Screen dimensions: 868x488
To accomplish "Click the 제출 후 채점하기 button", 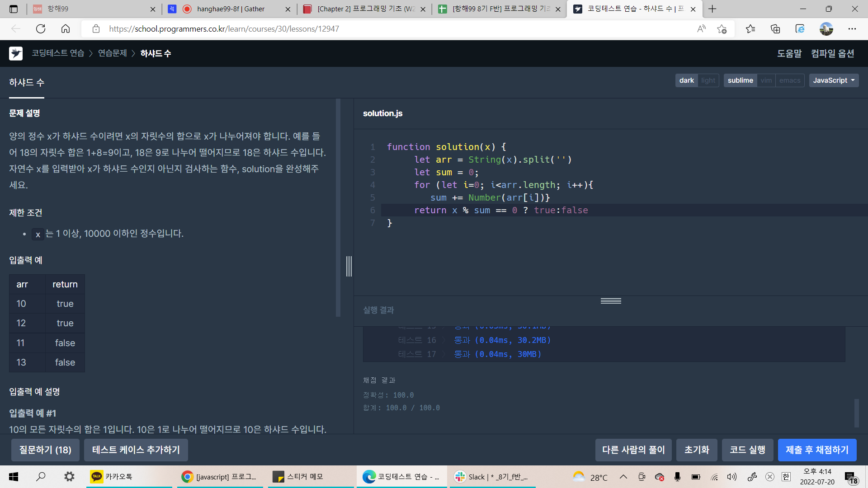I will tap(816, 450).
